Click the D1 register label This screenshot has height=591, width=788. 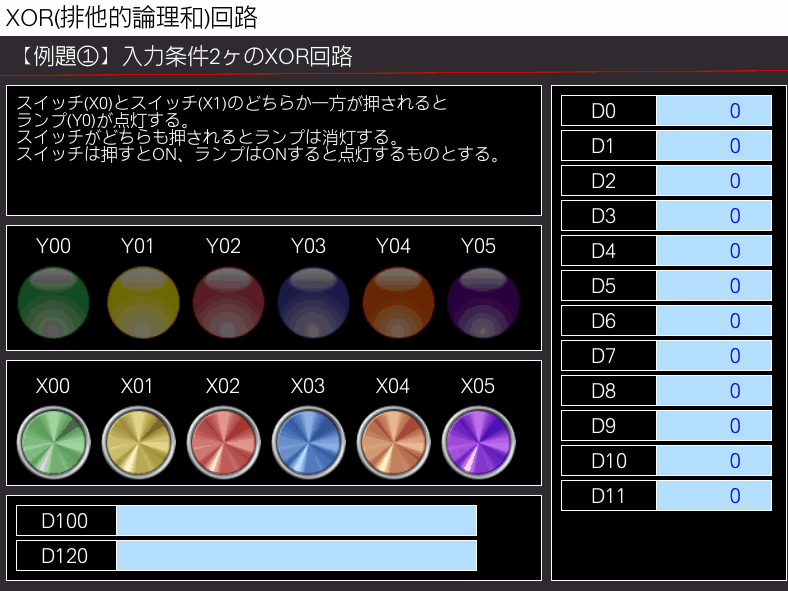tap(603, 146)
